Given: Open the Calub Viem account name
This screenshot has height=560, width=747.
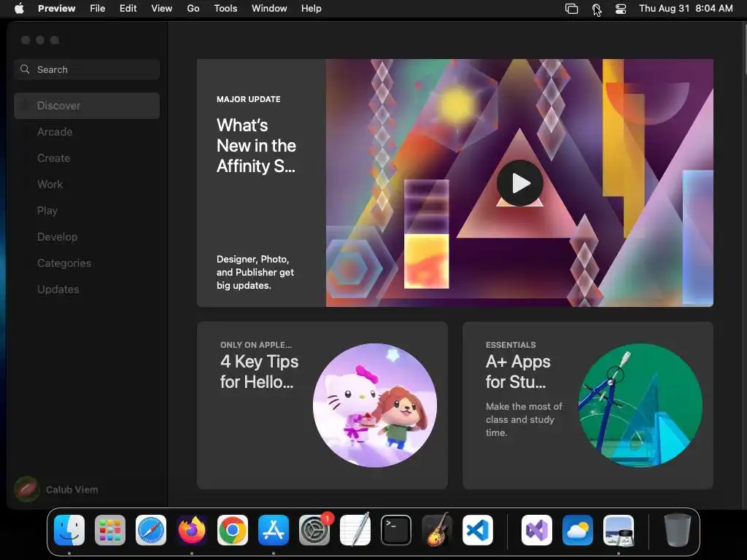Looking at the screenshot, I should point(72,489).
